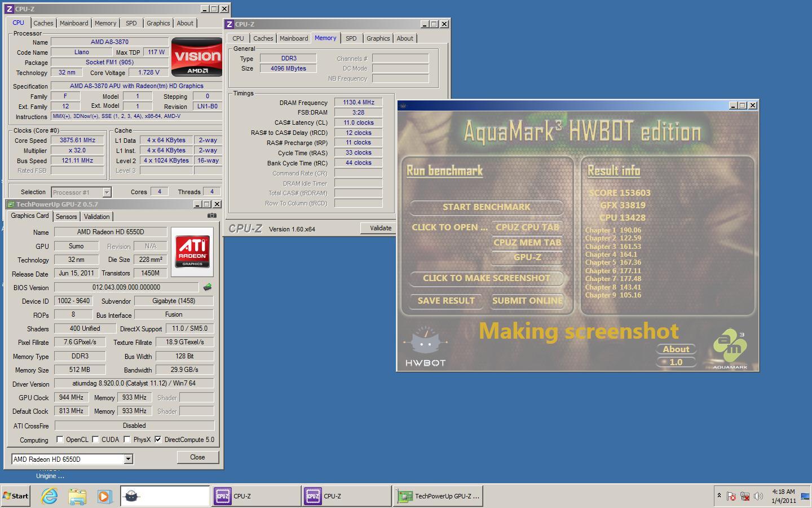Enable the CUDA checkbox

tap(95, 439)
